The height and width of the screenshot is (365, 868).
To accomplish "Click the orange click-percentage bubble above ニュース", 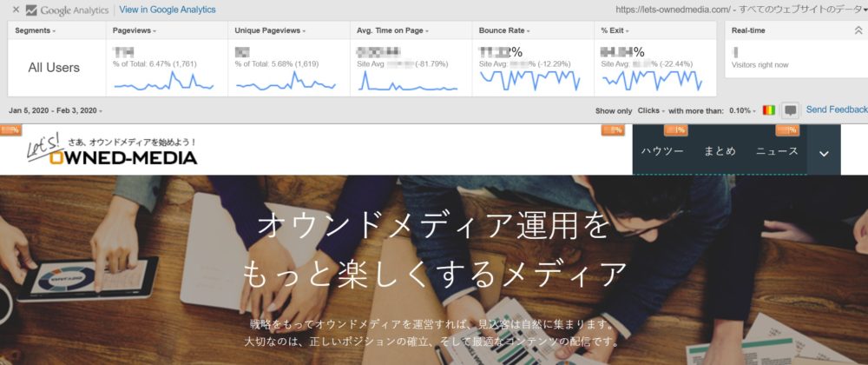I will tap(786, 130).
